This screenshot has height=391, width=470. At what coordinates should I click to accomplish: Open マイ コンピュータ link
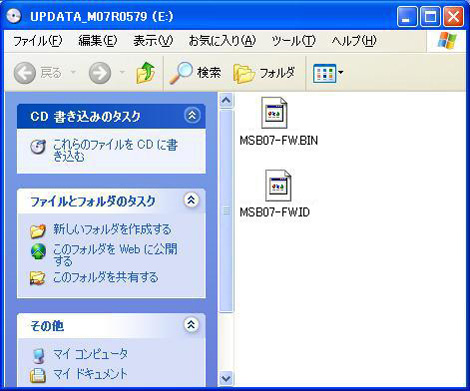click(x=90, y=354)
